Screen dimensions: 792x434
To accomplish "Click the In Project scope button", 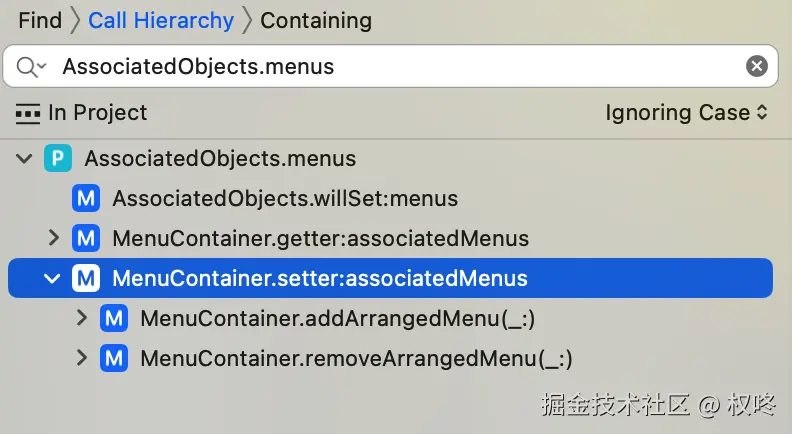I will pos(97,113).
